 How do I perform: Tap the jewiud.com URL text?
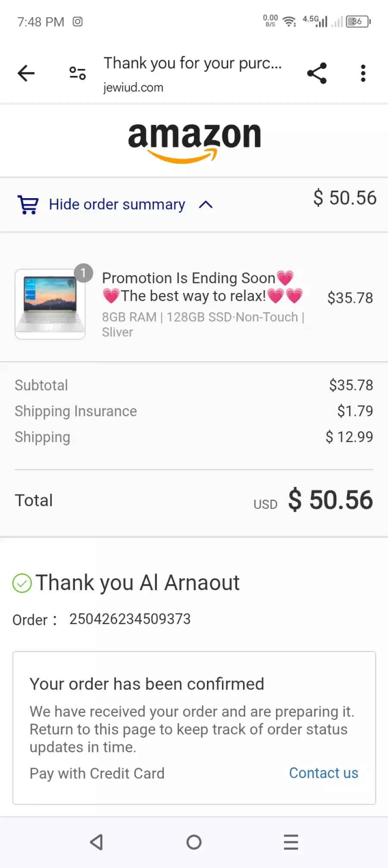click(x=133, y=87)
